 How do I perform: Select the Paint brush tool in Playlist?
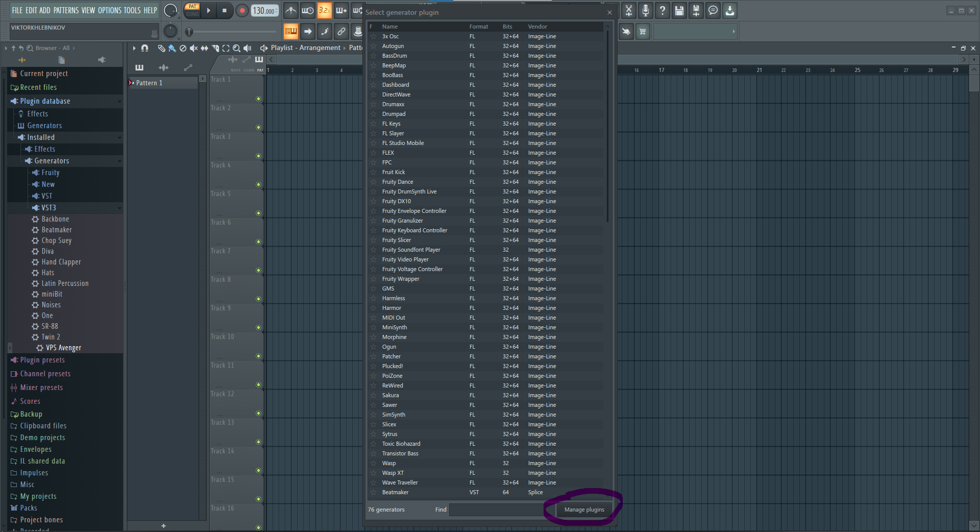point(172,48)
